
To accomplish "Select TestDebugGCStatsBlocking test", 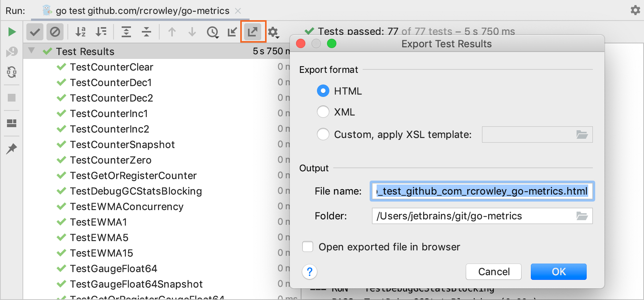I will point(136,191).
